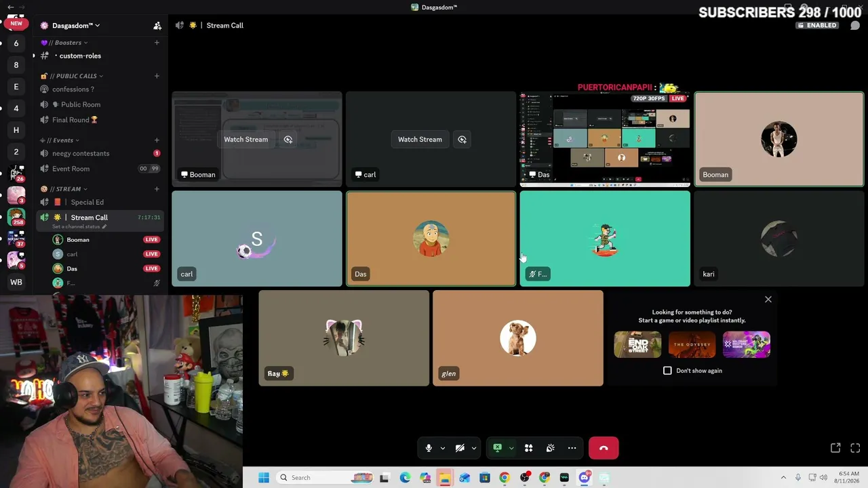This screenshot has height=488, width=868.
Task: Check the Don't show again box
Action: tap(667, 371)
